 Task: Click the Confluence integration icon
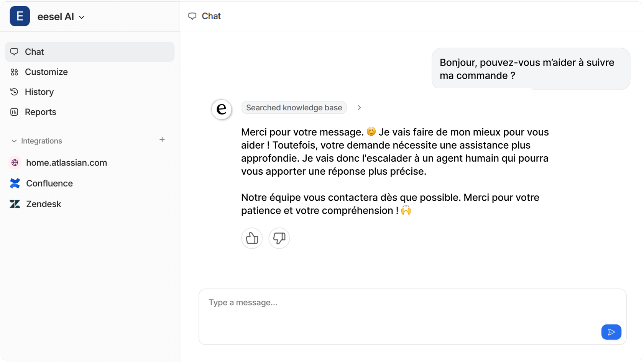pyautogui.click(x=15, y=183)
